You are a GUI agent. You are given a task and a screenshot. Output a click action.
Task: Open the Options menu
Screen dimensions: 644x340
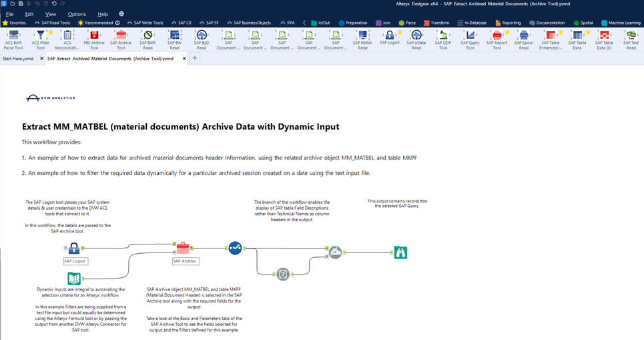click(x=77, y=14)
